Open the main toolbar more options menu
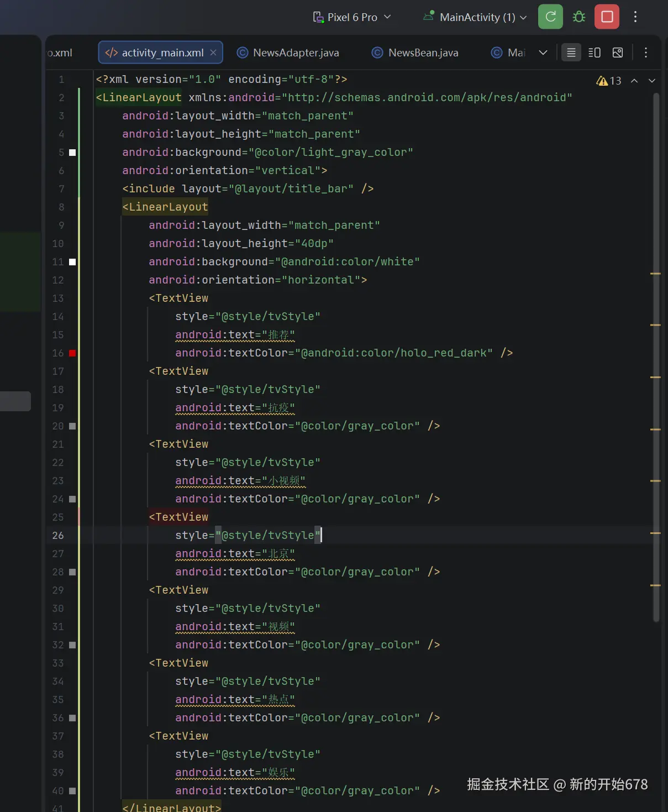The height and width of the screenshot is (812, 668). tap(635, 17)
